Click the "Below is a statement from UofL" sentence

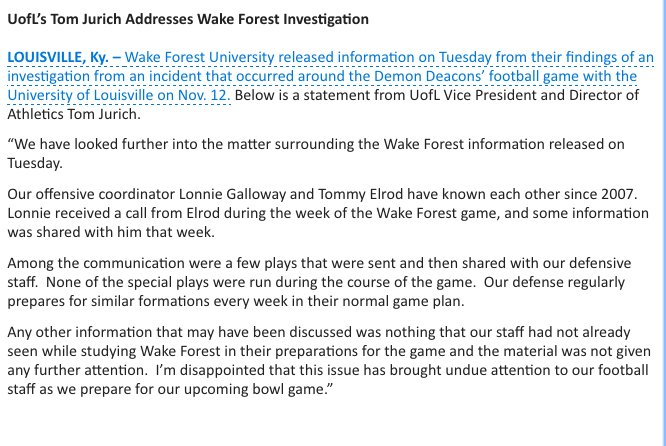(x=437, y=95)
